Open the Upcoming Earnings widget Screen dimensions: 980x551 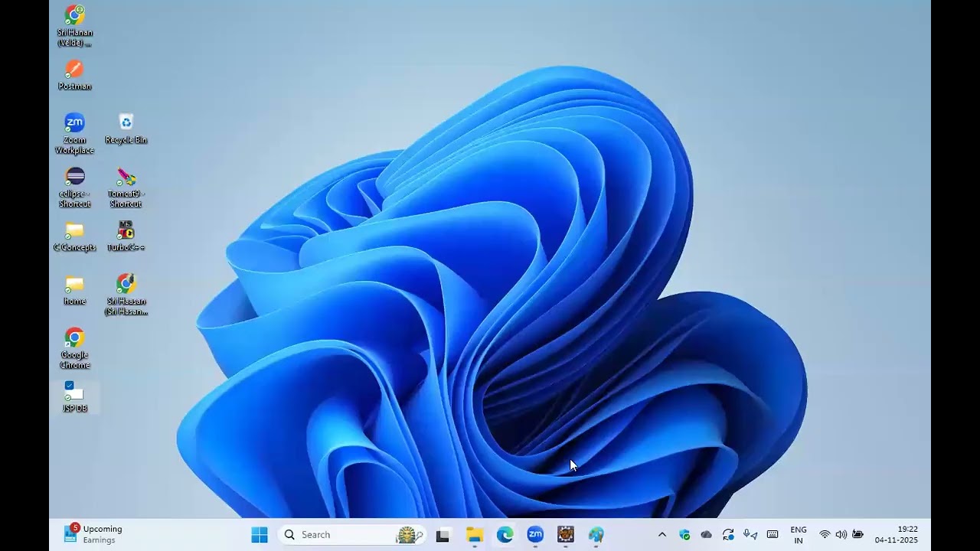93,534
